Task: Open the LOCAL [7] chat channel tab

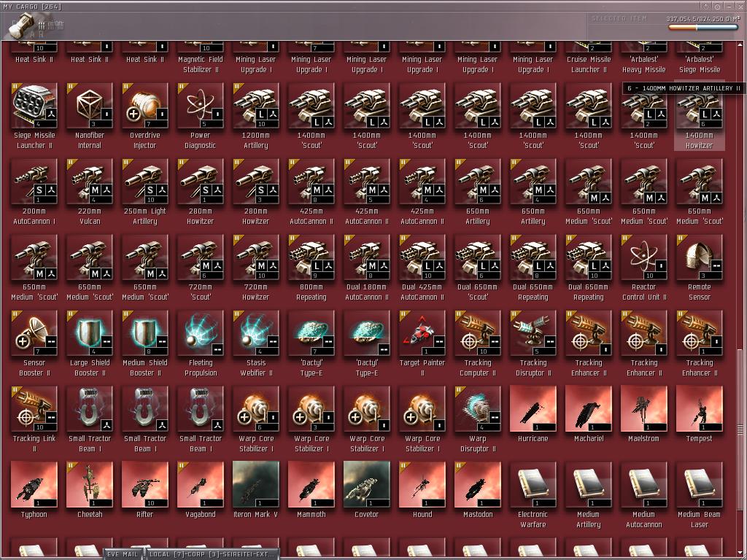Action: (x=212, y=554)
